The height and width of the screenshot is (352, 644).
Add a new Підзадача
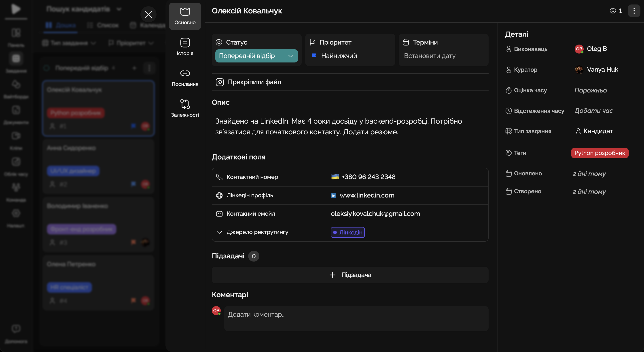350,275
